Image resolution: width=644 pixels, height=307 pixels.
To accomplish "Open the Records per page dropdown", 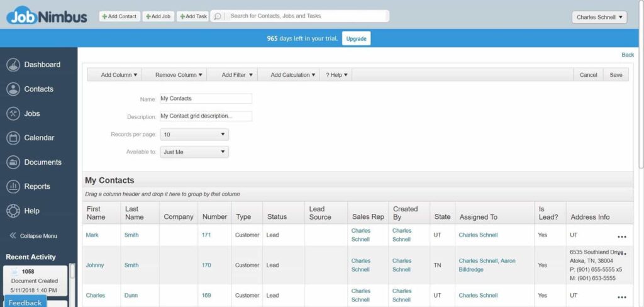I will pos(194,135).
